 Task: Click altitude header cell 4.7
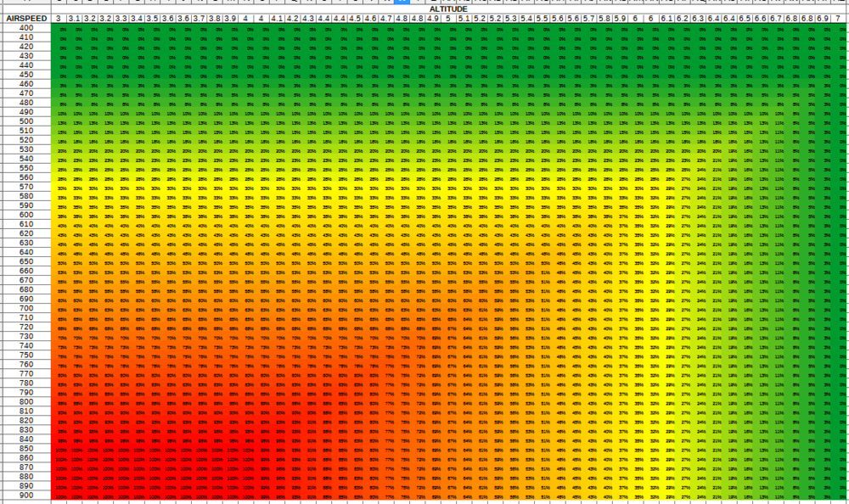386,19
